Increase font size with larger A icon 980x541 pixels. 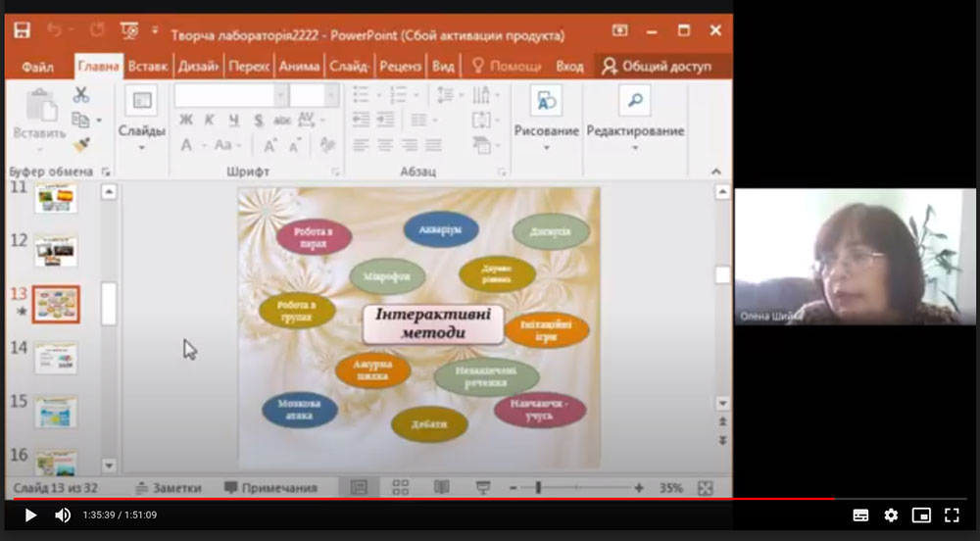click(270, 146)
